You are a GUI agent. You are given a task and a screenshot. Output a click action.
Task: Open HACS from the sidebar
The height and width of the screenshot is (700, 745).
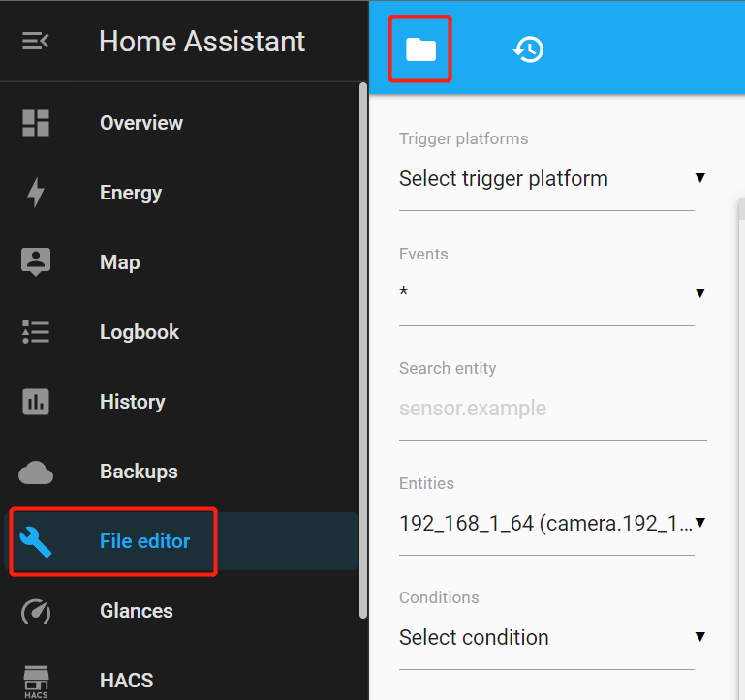(181, 681)
